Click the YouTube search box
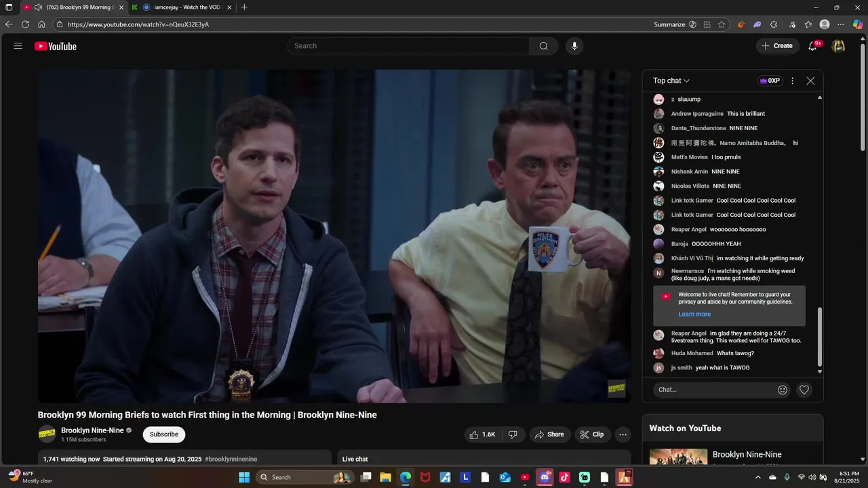Viewport: 868px width, 488px height. point(409,46)
